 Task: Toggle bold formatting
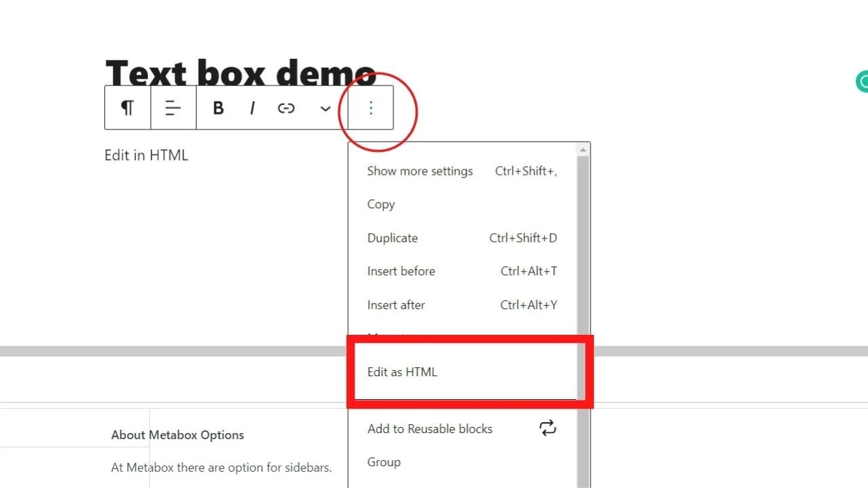tap(218, 108)
